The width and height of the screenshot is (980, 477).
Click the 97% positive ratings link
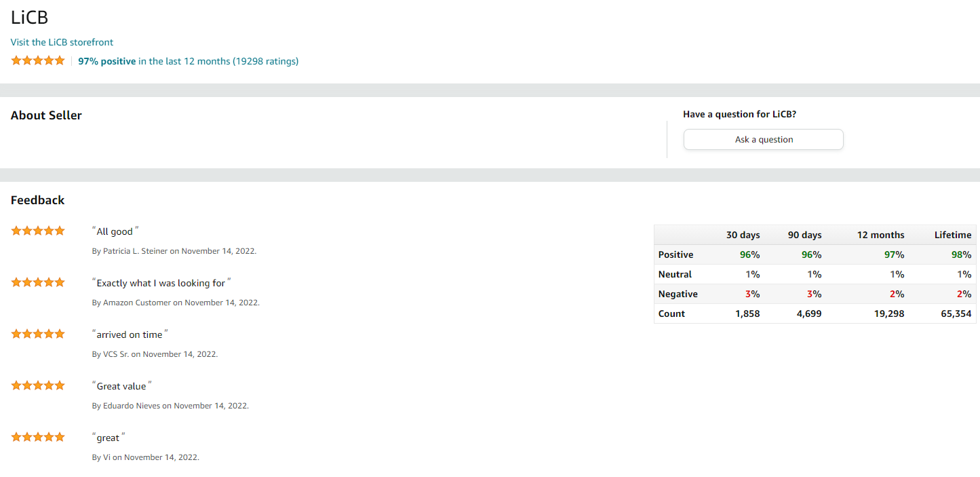coord(188,61)
